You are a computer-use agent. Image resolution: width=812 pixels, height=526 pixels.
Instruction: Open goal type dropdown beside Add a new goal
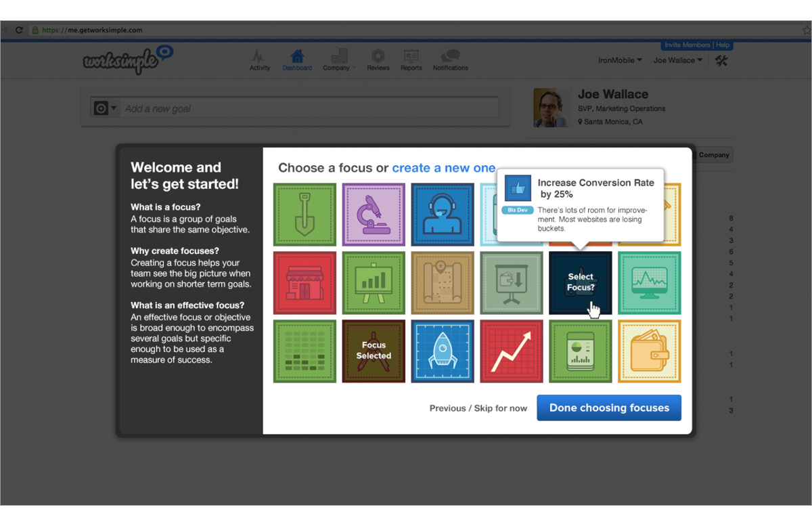point(105,108)
